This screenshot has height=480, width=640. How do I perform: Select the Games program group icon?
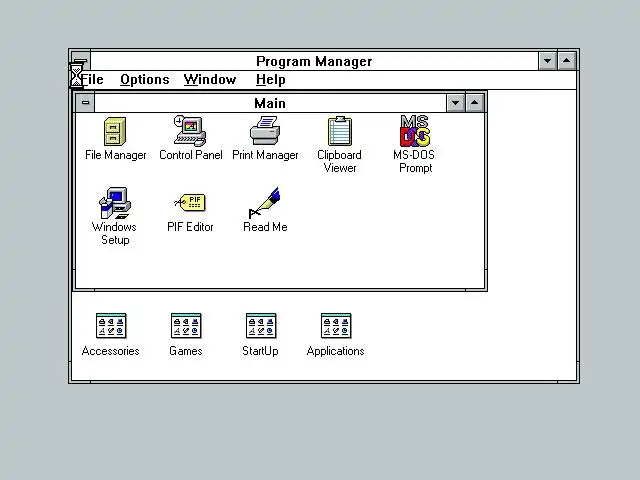186,326
